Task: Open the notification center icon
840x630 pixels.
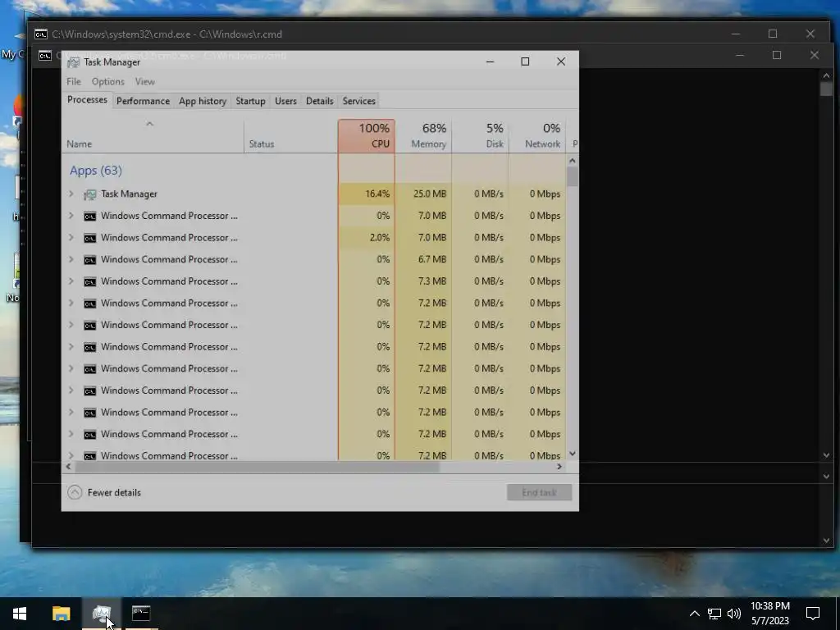Action: coord(813,614)
